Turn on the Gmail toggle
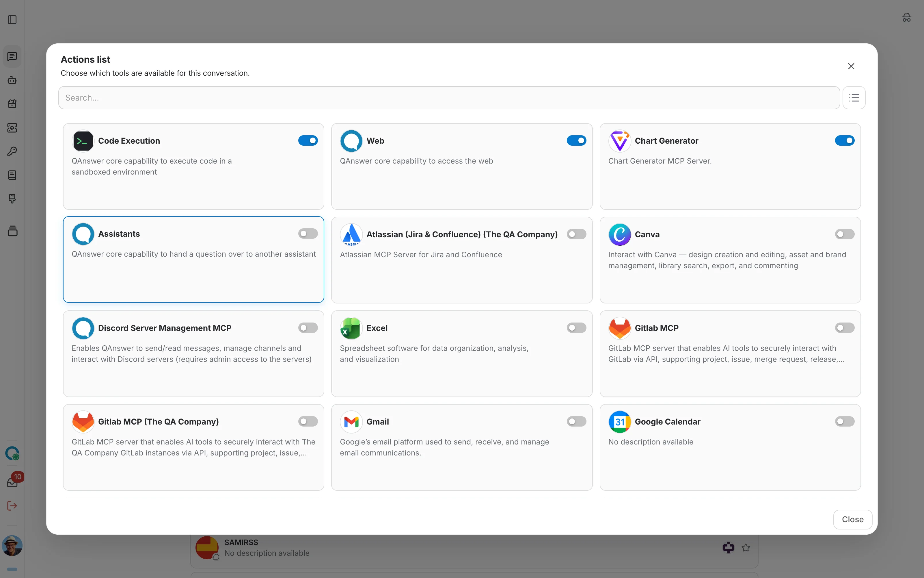Image resolution: width=924 pixels, height=578 pixels. coord(576,422)
